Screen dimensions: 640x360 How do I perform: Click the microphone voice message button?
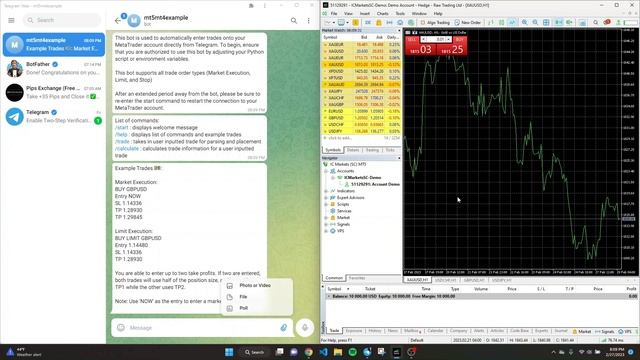305,327
